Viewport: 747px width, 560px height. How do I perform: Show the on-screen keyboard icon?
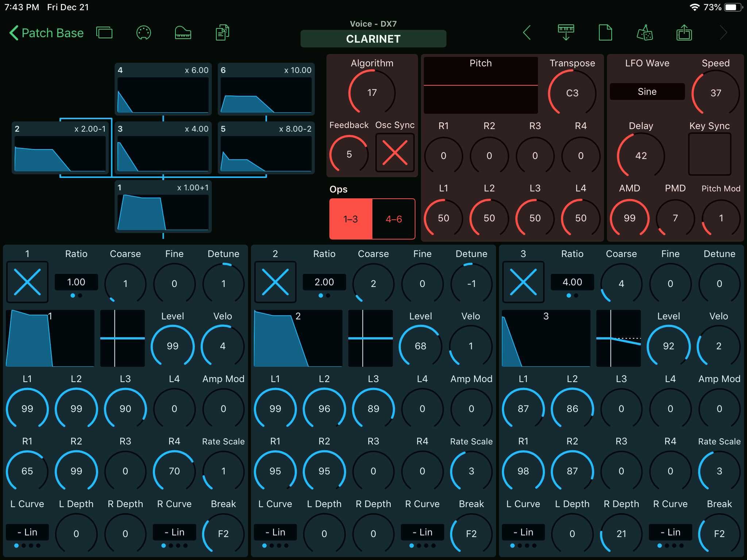(183, 33)
